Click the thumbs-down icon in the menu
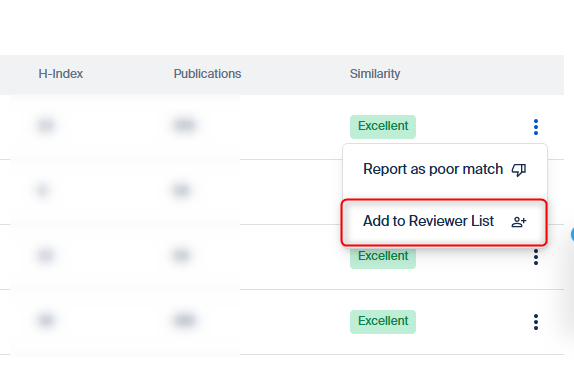Viewport: 574px width, 369px height. pyautogui.click(x=519, y=170)
